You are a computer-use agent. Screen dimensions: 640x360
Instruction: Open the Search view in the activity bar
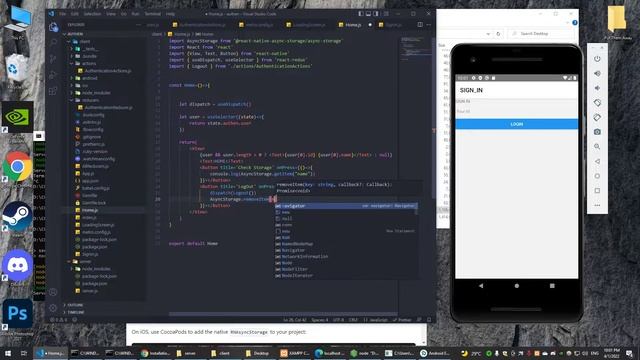pyautogui.click(x=53, y=42)
